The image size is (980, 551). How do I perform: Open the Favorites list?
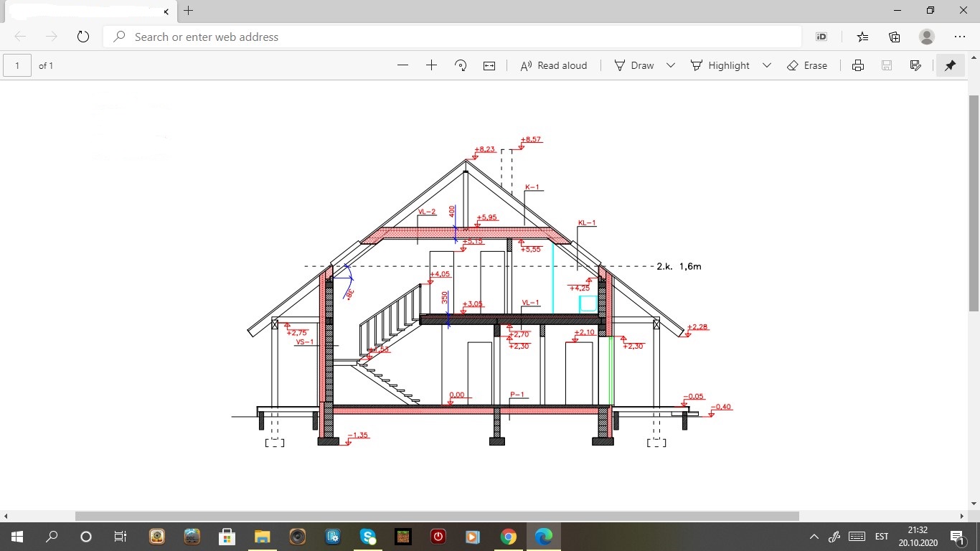click(862, 37)
